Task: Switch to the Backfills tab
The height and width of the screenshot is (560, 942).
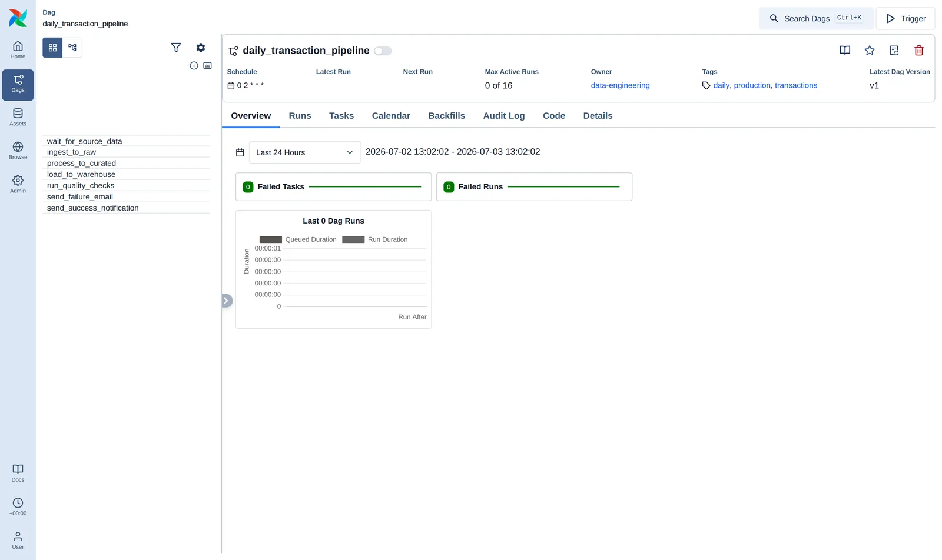Action: (446, 116)
